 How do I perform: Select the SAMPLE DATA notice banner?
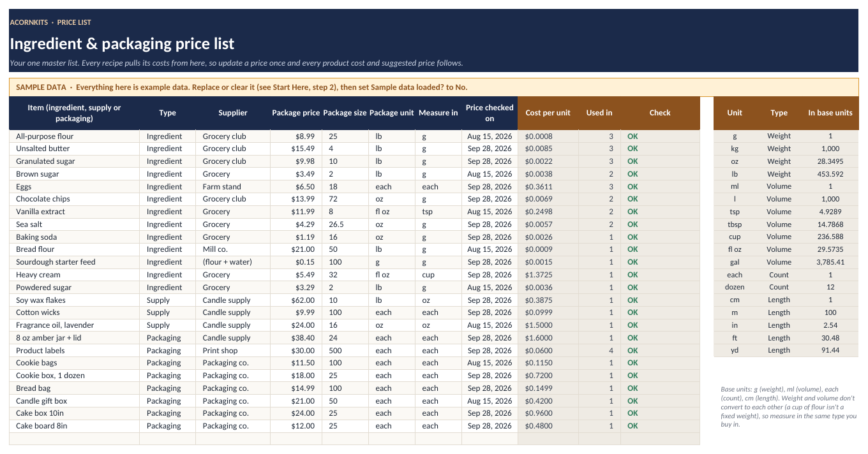[x=434, y=87]
